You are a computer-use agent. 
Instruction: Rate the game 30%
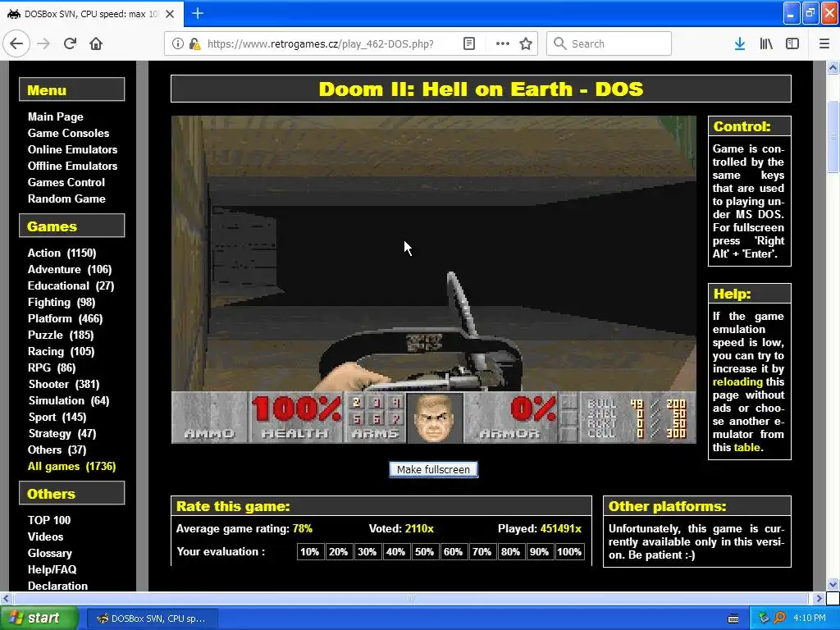(x=367, y=552)
